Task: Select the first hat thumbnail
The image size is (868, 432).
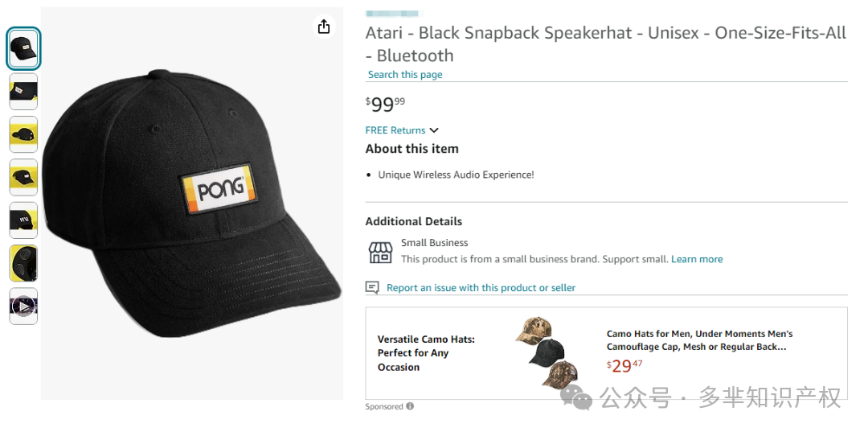Action: pos(23,49)
